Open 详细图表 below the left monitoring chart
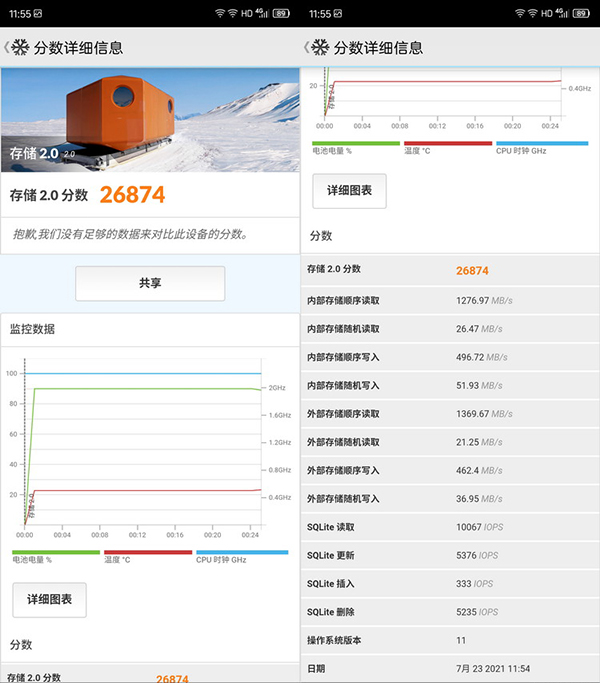Viewport: 600px width, 683px height. tap(49, 599)
